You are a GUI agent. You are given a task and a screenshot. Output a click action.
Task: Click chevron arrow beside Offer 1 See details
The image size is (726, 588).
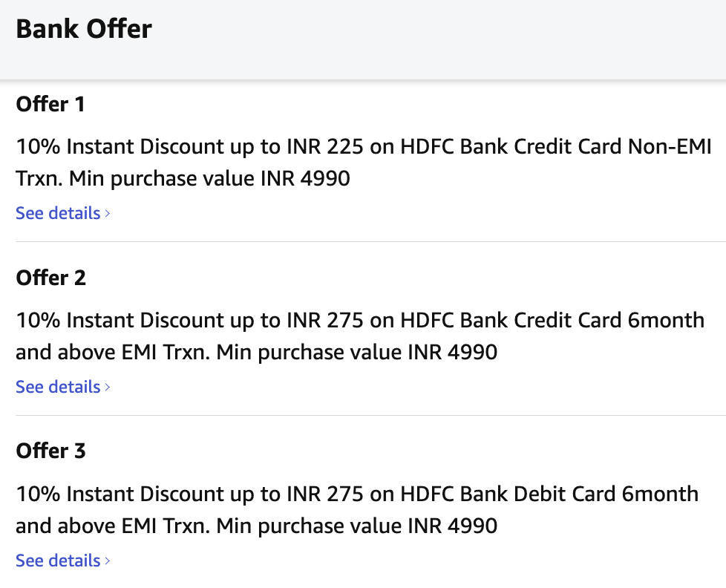pyautogui.click(x=108, y=214)
